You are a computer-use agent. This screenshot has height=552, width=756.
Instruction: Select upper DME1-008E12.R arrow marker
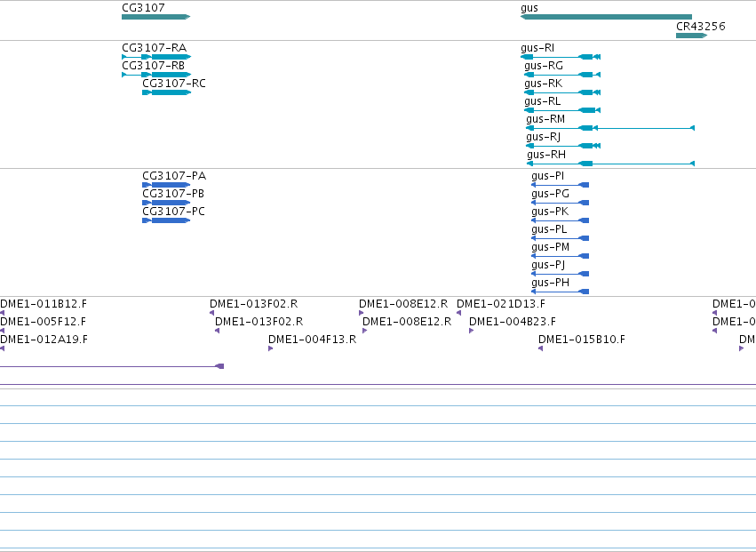click(362, 313)
